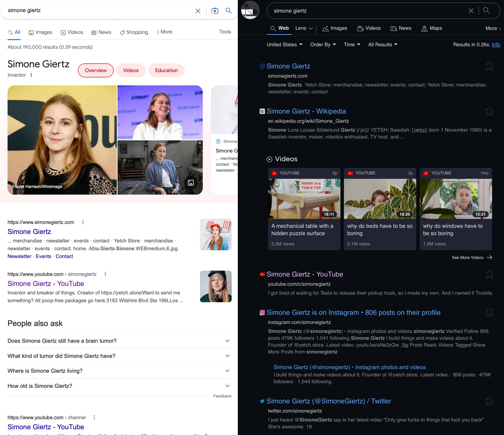Click the YouTube favicon beside Simone Giertz - YouTube
Image resolution: width=504 pixels, height=435 pixels.
point(262,274)
